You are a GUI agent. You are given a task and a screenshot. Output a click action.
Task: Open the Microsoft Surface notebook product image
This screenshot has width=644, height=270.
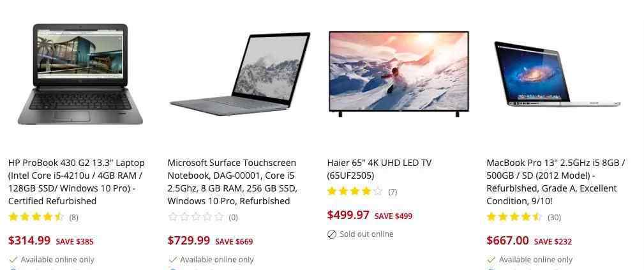tap(240, 75)
